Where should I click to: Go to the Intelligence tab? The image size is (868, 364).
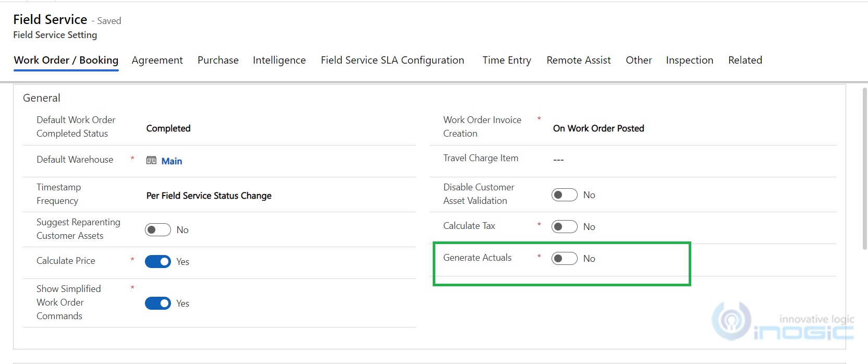[279, 60]
